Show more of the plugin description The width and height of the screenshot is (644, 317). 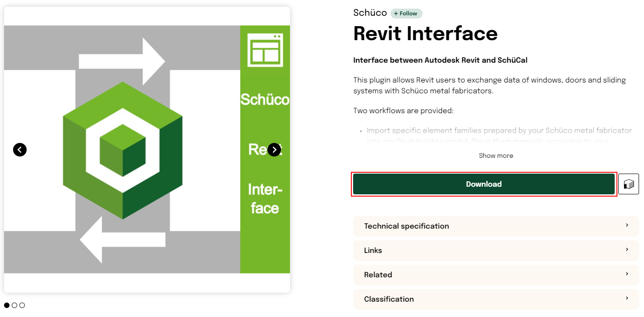click(x=496, y=156)
